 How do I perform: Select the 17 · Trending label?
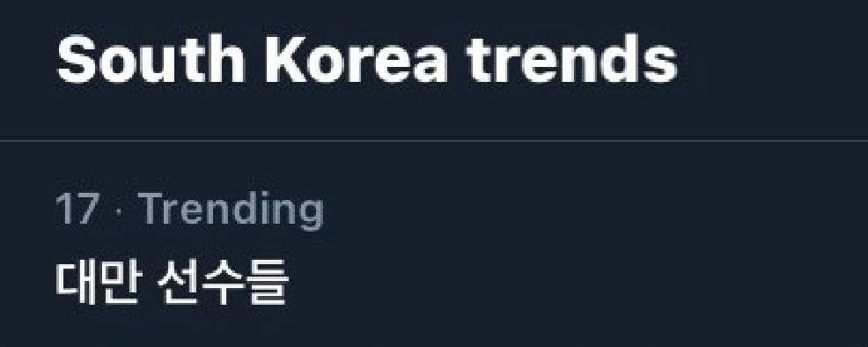click(189, 210)
